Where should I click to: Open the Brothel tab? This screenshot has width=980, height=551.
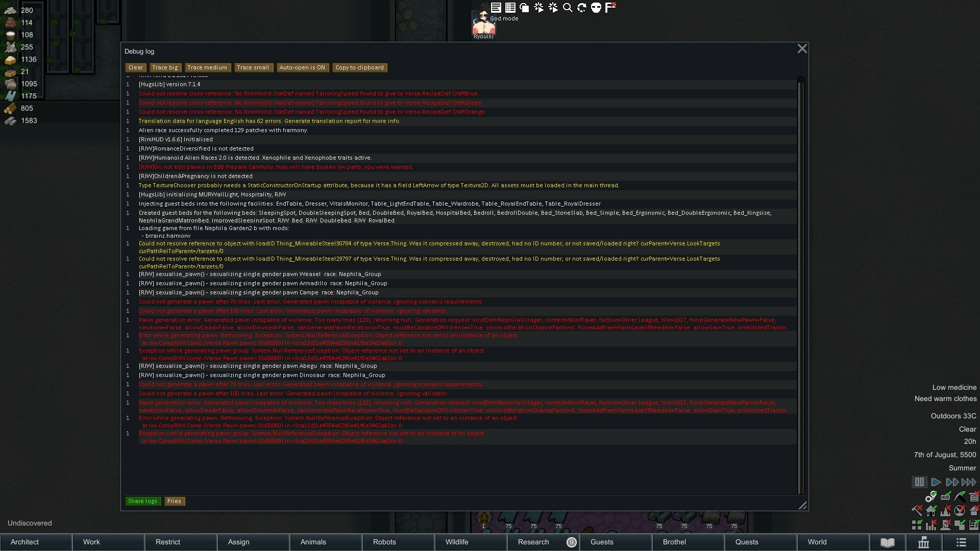click(688, 542)
